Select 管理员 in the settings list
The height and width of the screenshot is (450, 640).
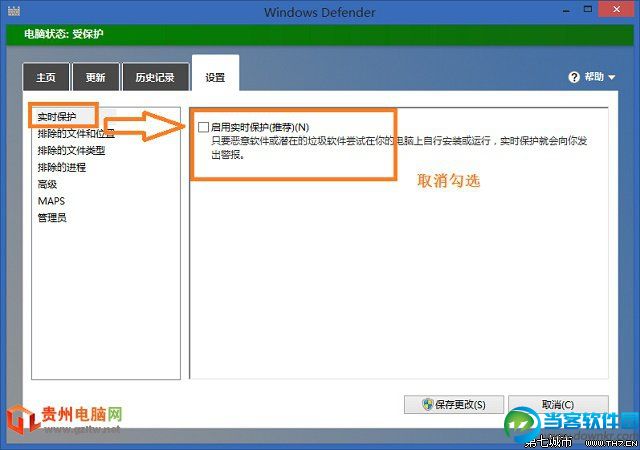click(x=52, y=218)
